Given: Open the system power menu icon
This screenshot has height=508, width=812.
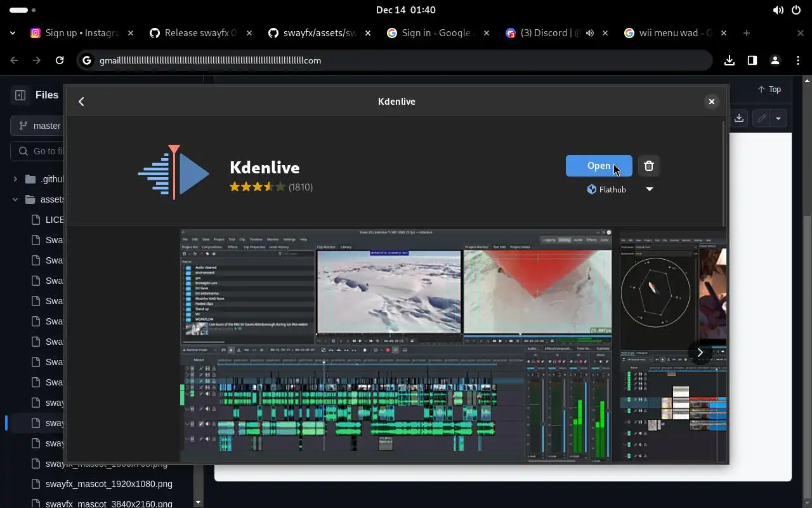Looking at the screenshot, I should pos(796,10).
